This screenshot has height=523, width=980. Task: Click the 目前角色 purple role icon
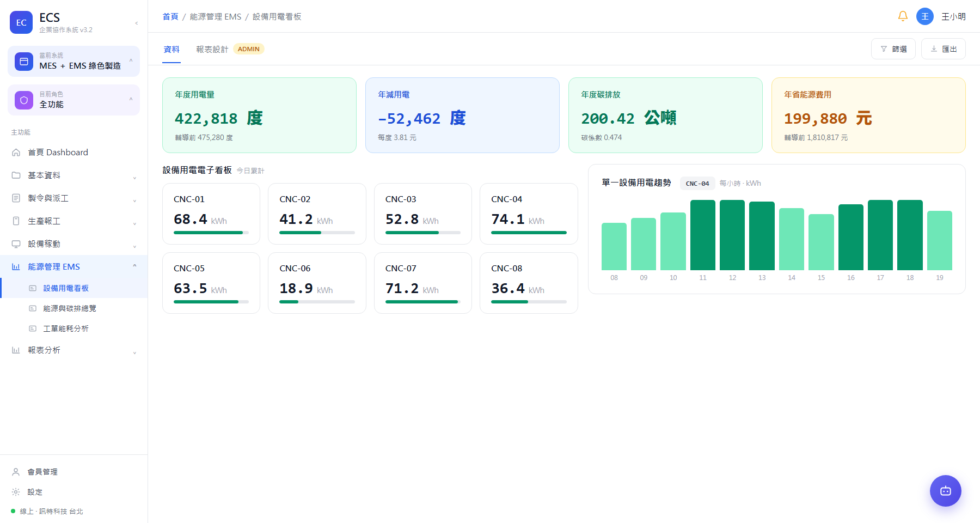(24, 100)
